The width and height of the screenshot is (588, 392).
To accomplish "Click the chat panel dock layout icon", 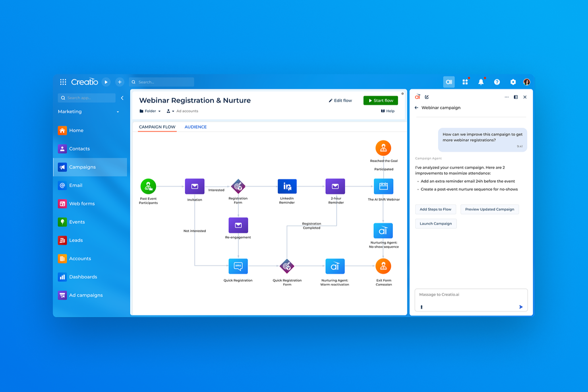I will click(516, 97).
